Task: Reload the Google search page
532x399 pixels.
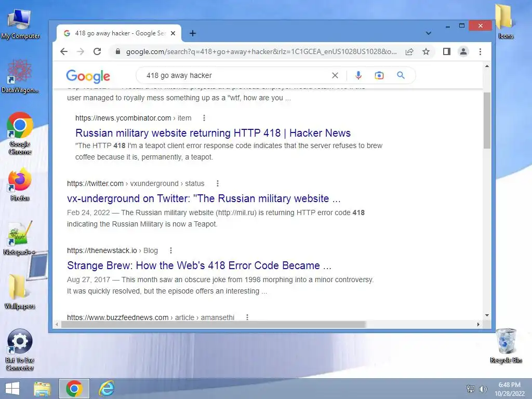Action: click(x=97, y=51)
